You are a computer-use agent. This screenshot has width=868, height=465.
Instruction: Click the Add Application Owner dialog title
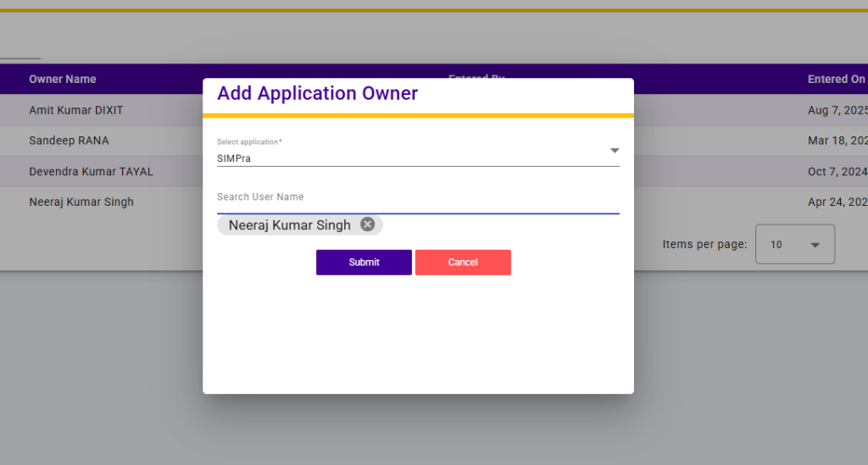(x=317, y=93)
